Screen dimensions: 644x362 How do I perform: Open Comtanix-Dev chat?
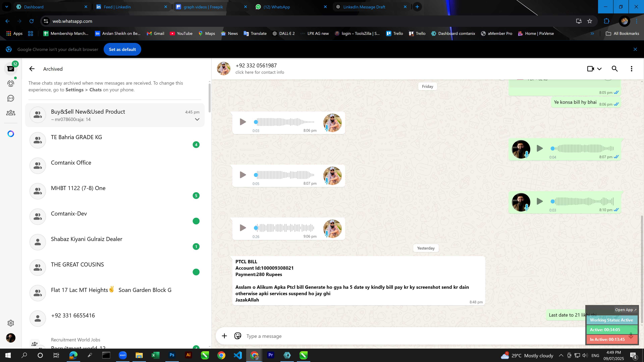point(115,217)
